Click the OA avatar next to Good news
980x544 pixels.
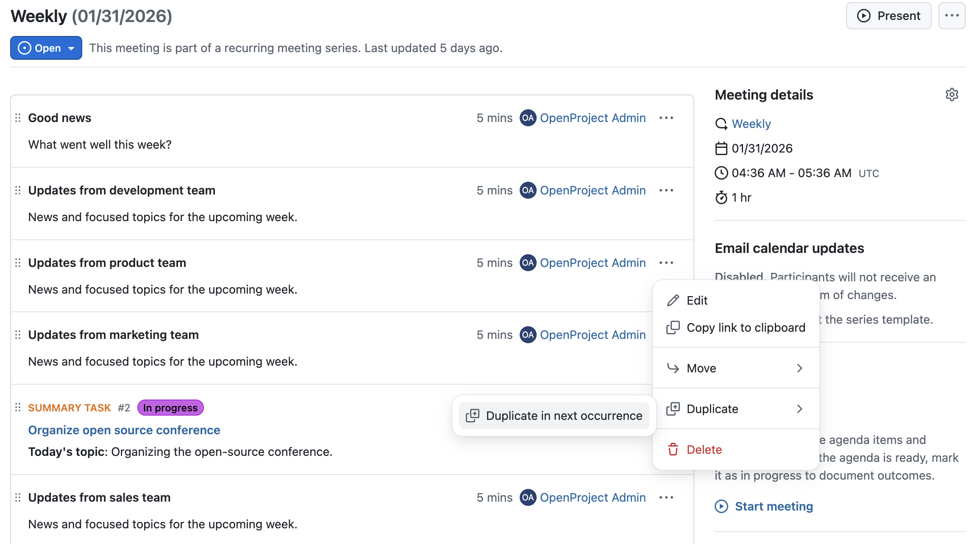tap(528, 118)
